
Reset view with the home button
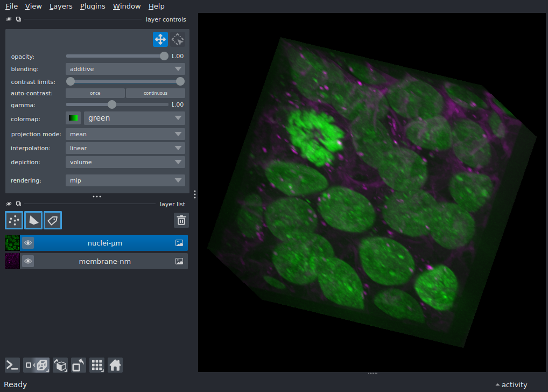pyautogui.click(x=115, y=365)
